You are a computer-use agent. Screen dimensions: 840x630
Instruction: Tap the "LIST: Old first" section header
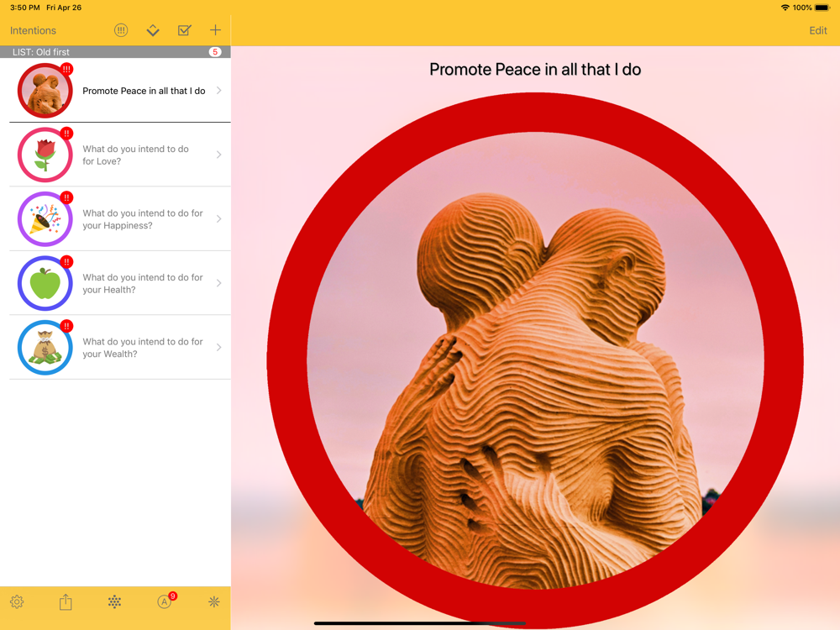click(x=115, y=52)
